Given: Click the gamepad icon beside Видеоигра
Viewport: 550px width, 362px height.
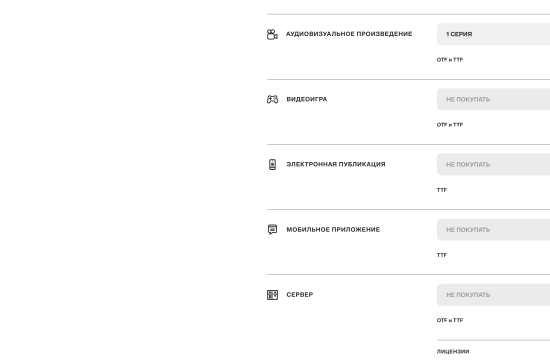Looking at the screenshot, I should [272, 99].
